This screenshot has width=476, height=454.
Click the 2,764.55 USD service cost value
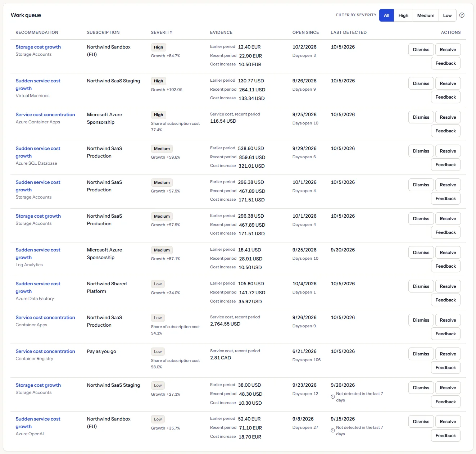pyautogui.click(x=225, y=324)
